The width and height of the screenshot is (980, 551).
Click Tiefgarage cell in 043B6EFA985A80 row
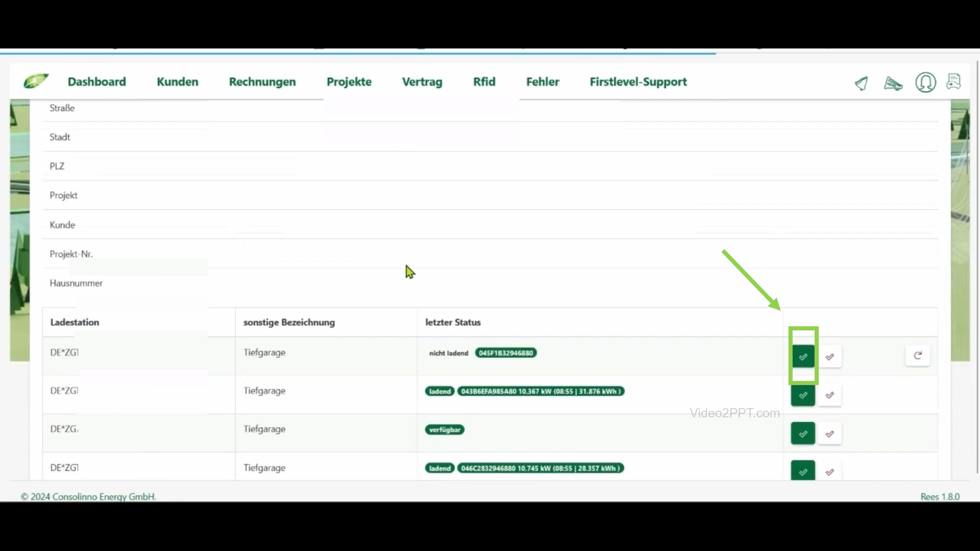(x=264, y=391)
